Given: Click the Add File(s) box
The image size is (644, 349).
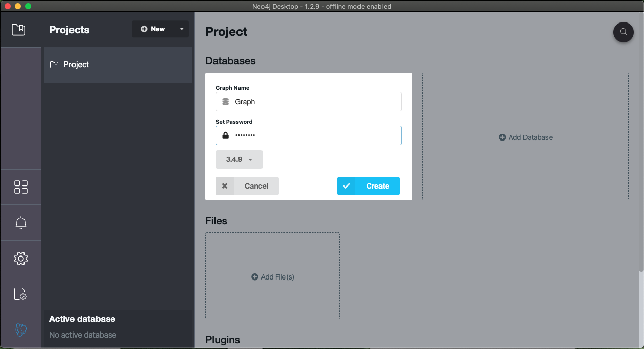Looking at the screenshot, I should (272, 276).
